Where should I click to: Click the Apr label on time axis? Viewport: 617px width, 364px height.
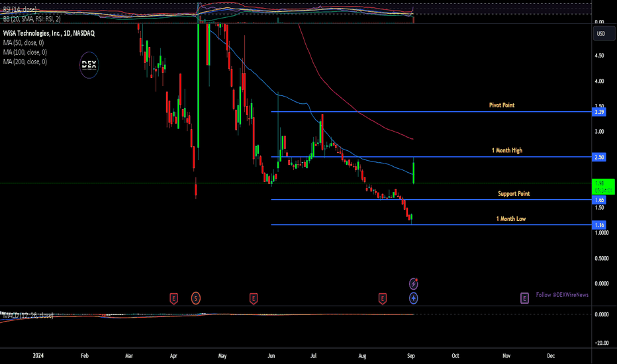(x=173, y=356)
